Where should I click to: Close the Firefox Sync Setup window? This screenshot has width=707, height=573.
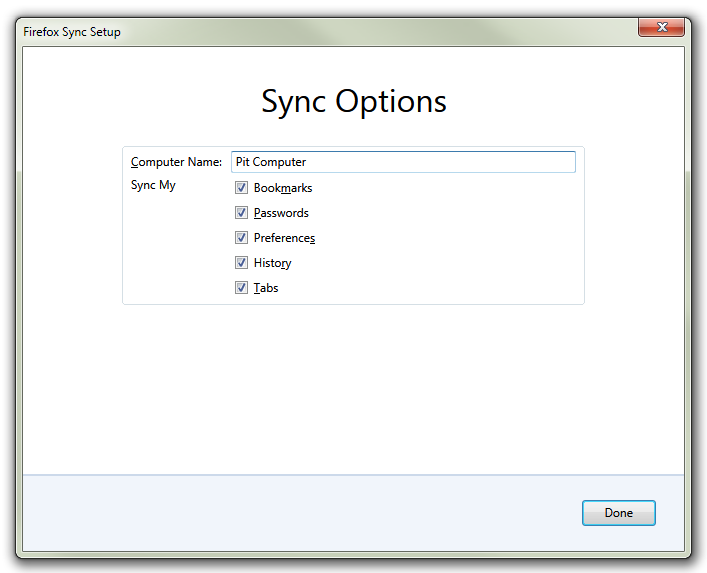tap(661, 27)
